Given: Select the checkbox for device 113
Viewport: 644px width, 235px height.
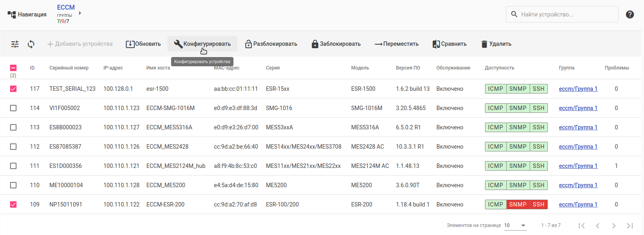Looking at the screenshot, I should pyautogui.click(x=13, y=127).
